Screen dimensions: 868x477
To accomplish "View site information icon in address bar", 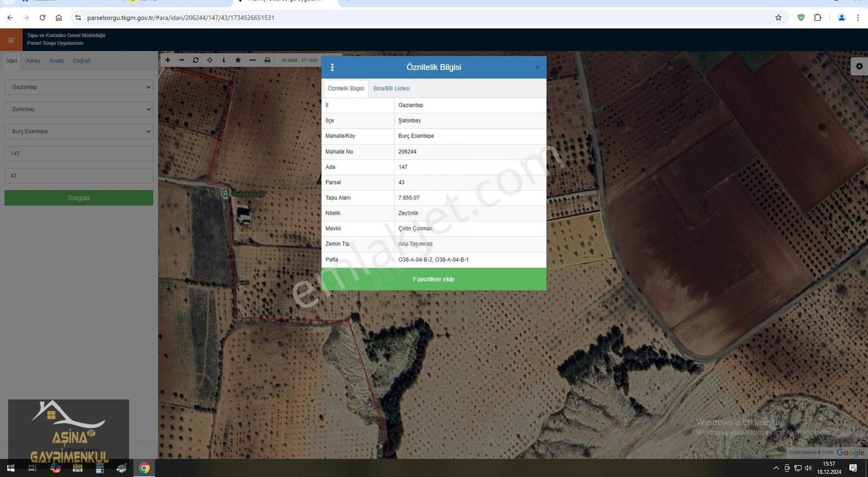I will pyautogui.click(x=78, y=18).
